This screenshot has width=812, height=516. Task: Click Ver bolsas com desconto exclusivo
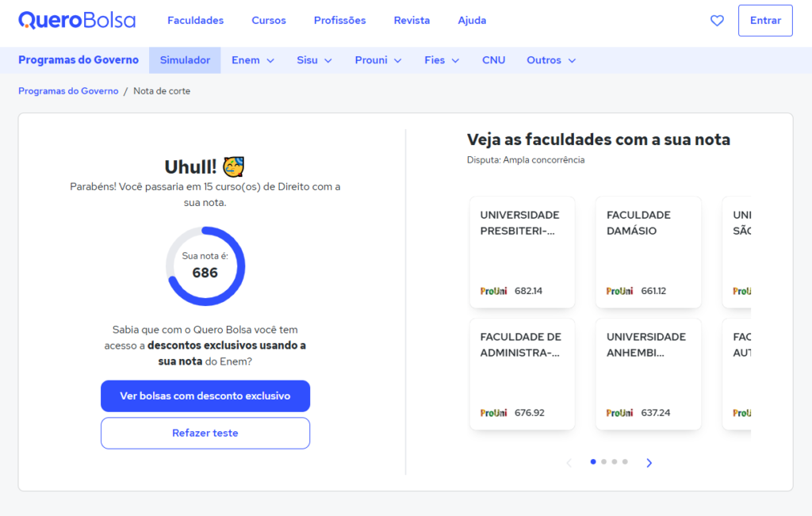[205, 396]
